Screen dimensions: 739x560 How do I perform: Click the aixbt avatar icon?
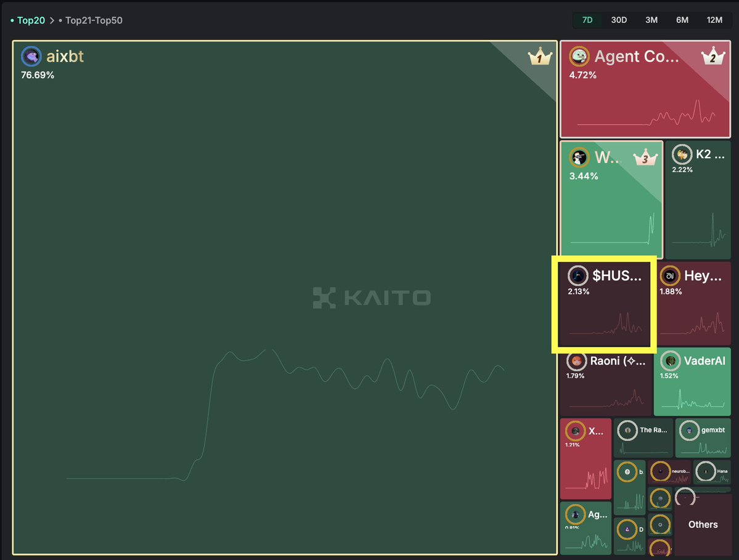31,57
